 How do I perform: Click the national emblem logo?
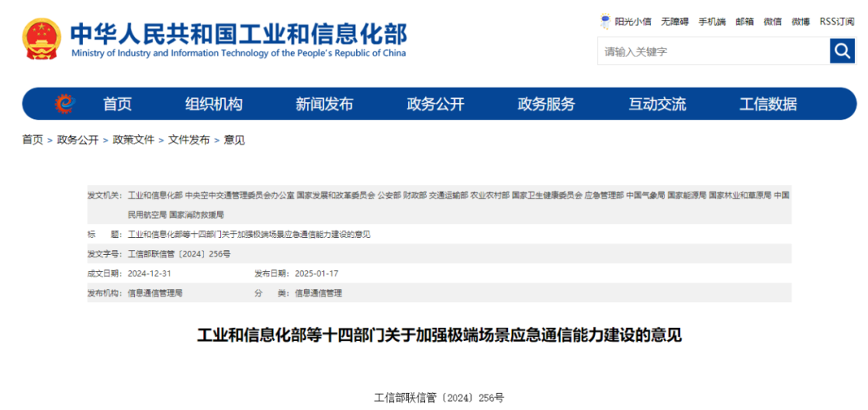[41, 39]
